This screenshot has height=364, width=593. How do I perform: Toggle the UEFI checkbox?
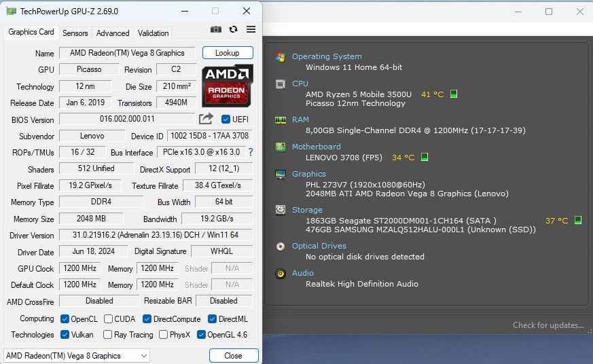226,120
